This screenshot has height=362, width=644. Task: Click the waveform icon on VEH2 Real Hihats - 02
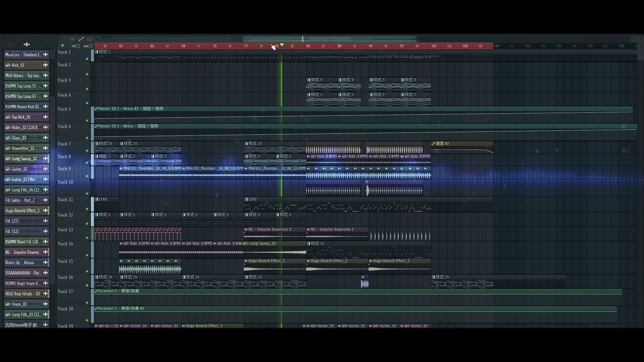(45, 294)
